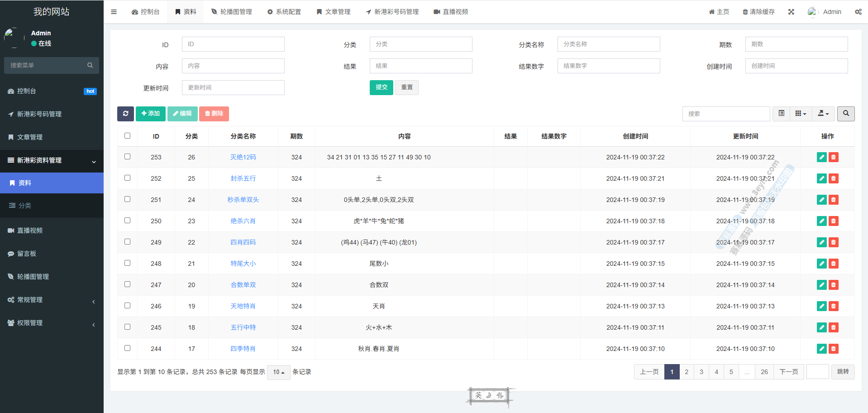Toggle the table card view icon
The image size is (868, 413).
[781, 114]
